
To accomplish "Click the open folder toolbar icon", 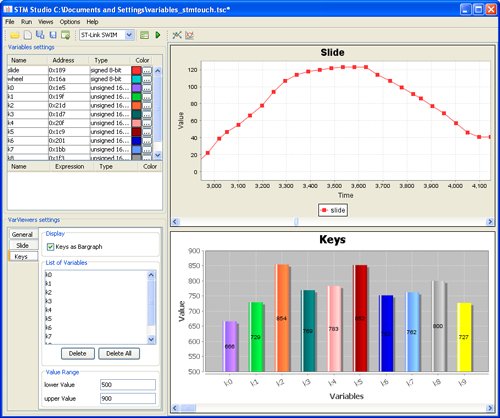I will click(15, 35).
